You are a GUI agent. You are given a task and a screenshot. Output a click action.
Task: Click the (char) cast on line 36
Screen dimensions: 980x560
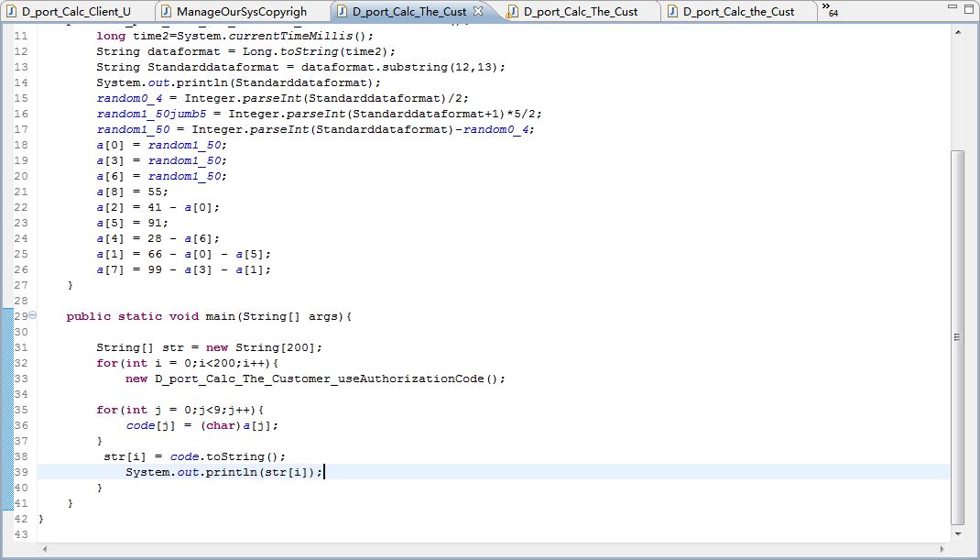pos(221,426)
